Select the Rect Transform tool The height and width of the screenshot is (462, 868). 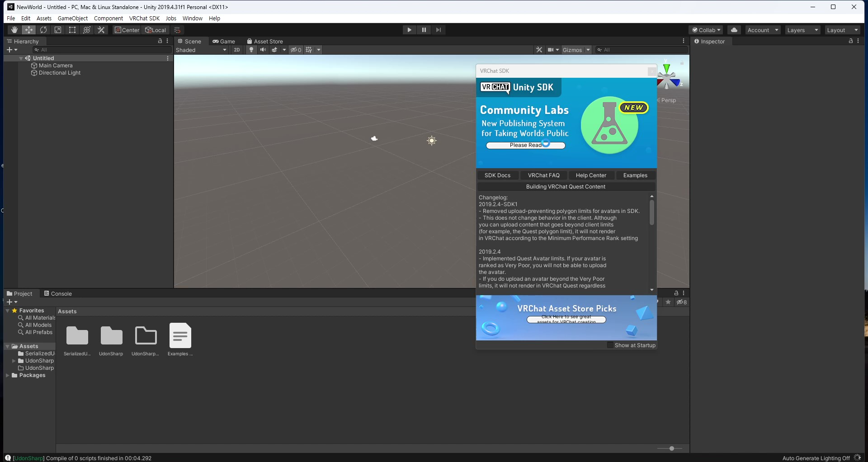[x=72, y=30]
